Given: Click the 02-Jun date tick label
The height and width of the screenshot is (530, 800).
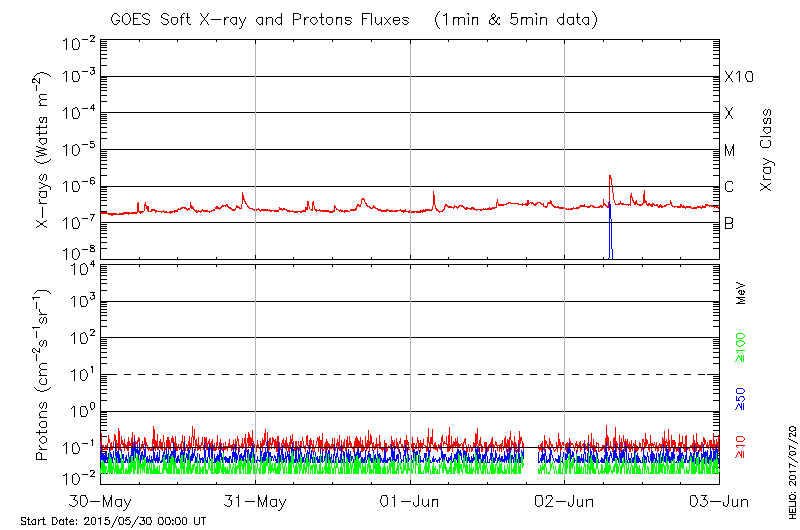Looking at the screenshot, I should click(565, 502).
